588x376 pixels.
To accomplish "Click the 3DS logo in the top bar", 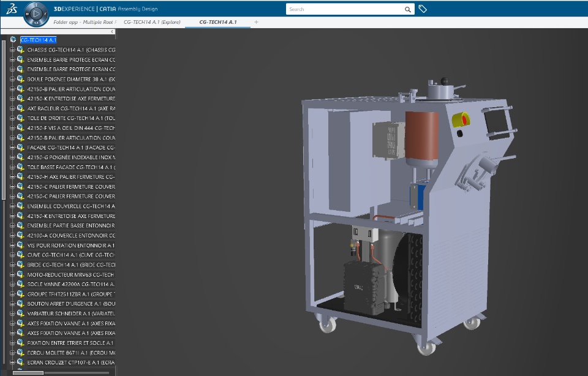I will point(11,9).
